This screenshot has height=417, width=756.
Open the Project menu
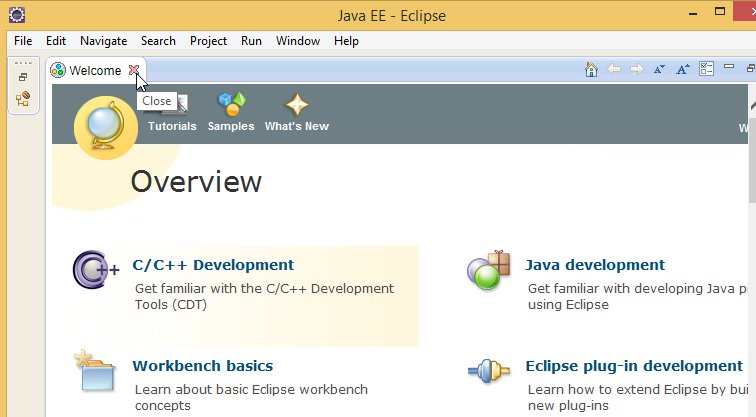pyautogui.click(x=208, y=41)
